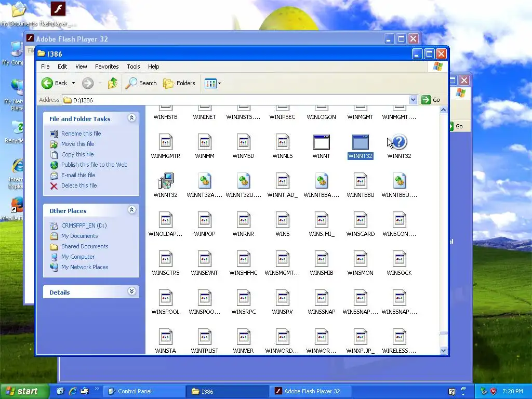The height and width of the screenshot is (399, 532).
Task: Click the red security shield tray icon
Action: click(x=494, y=391)
